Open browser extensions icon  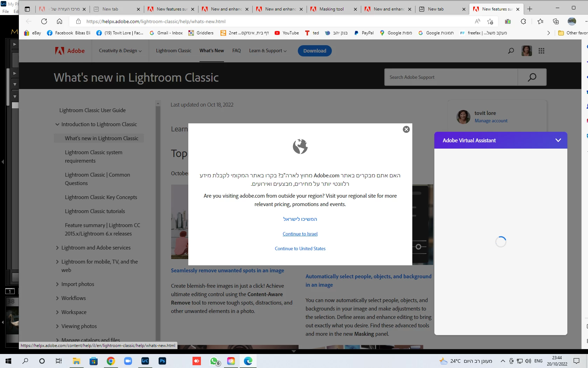point(523,21)
